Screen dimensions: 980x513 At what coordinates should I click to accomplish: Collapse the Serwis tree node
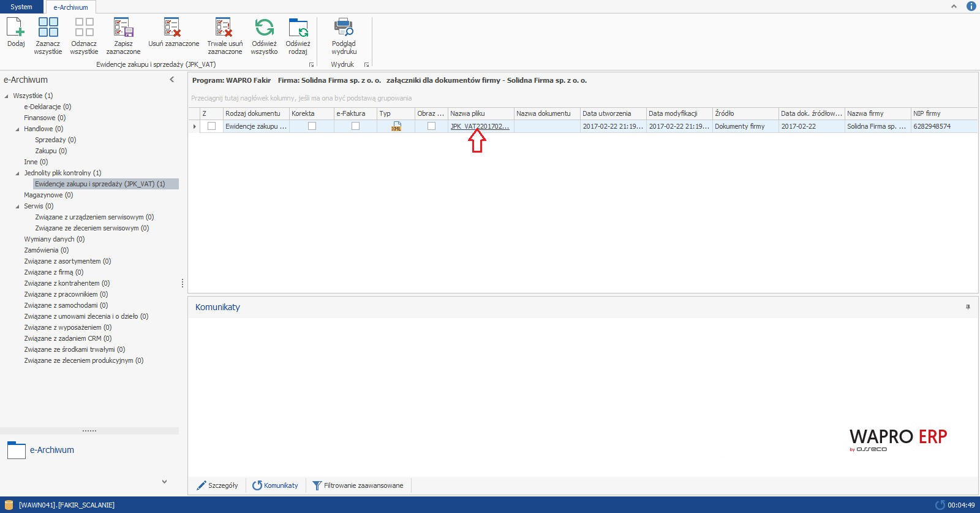[x=18, y=207]
